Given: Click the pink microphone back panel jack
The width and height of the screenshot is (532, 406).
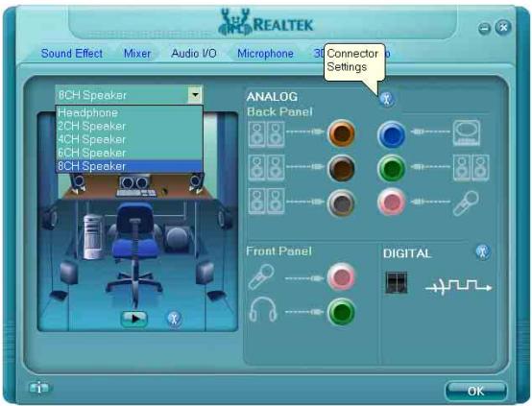Looking at the screenshot, I should click(391, 202).
